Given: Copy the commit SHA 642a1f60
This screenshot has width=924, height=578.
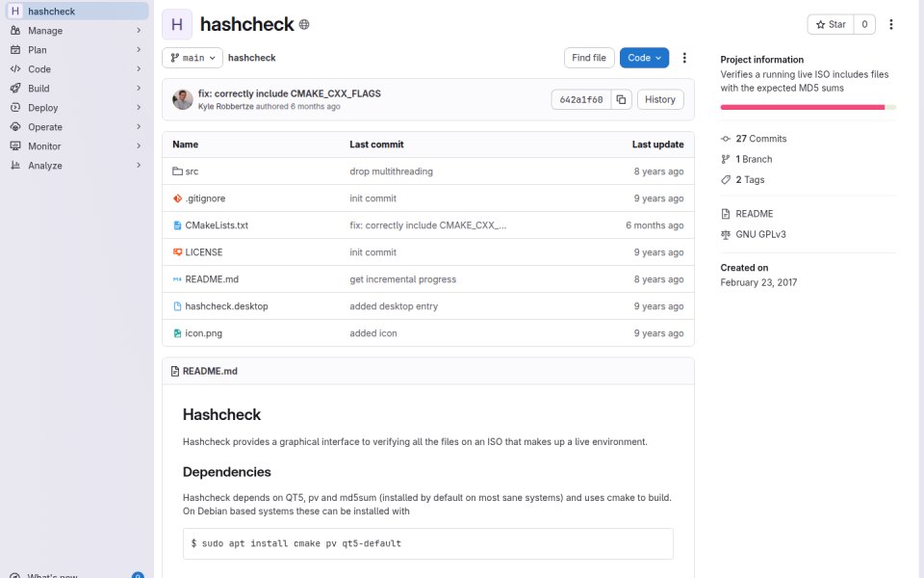Looking at the screenshot, I should click(x=621, y=99).
